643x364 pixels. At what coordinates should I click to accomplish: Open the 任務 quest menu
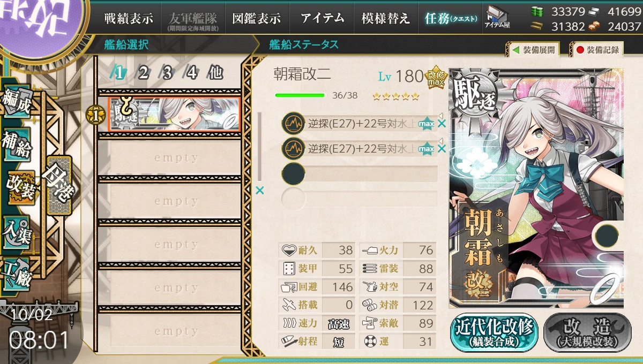450,18
